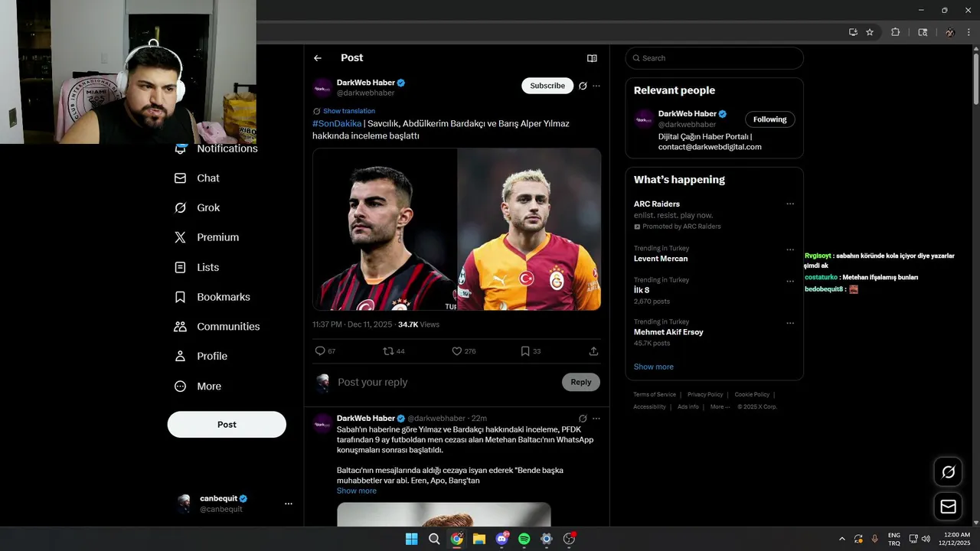Open options for İlk 8 trend
Screen dimensions: 980x551
[790, 282]
